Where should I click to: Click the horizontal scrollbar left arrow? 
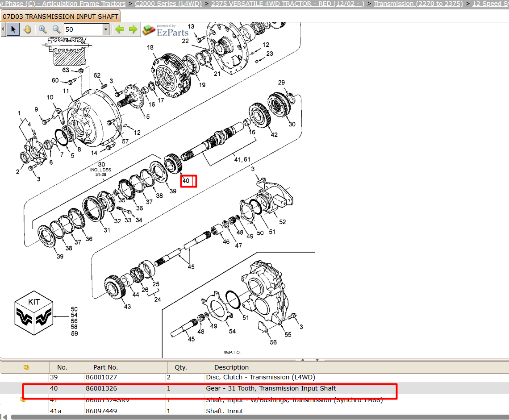[x=4, y=417]
